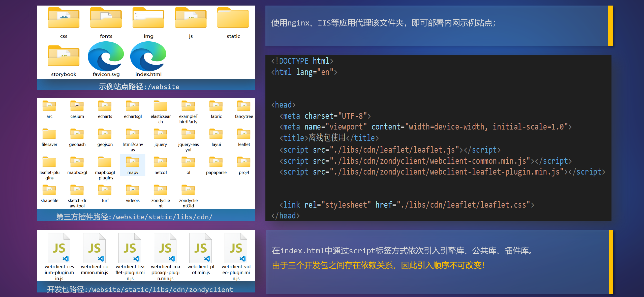Open the elasticsearch folder
This screenshot has height=297, width=644.
point(160,105)
